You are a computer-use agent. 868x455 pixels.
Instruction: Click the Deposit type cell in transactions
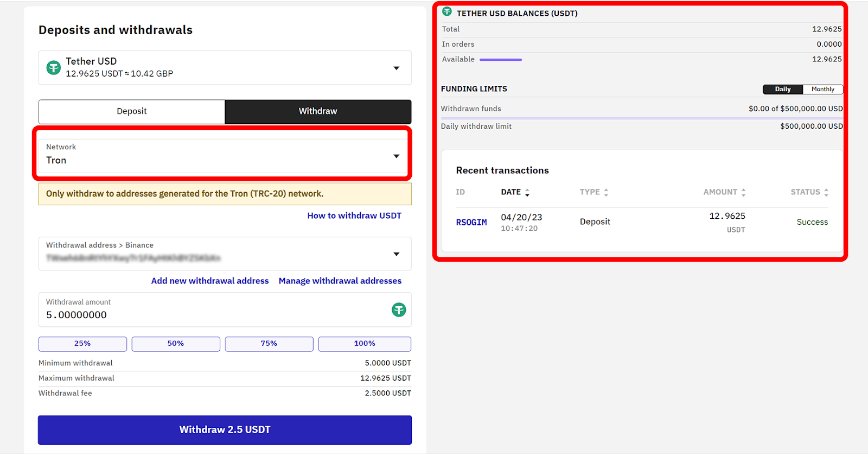coord(595,222)
